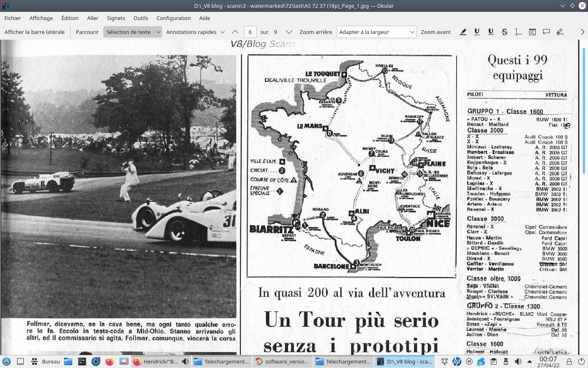Click Annotations rapides button
This screenshot has width=588, height=368.
(191, 32)
